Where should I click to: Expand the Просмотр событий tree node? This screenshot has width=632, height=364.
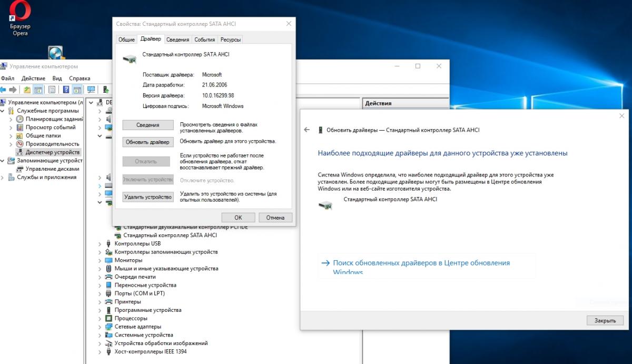pos(12,127)
